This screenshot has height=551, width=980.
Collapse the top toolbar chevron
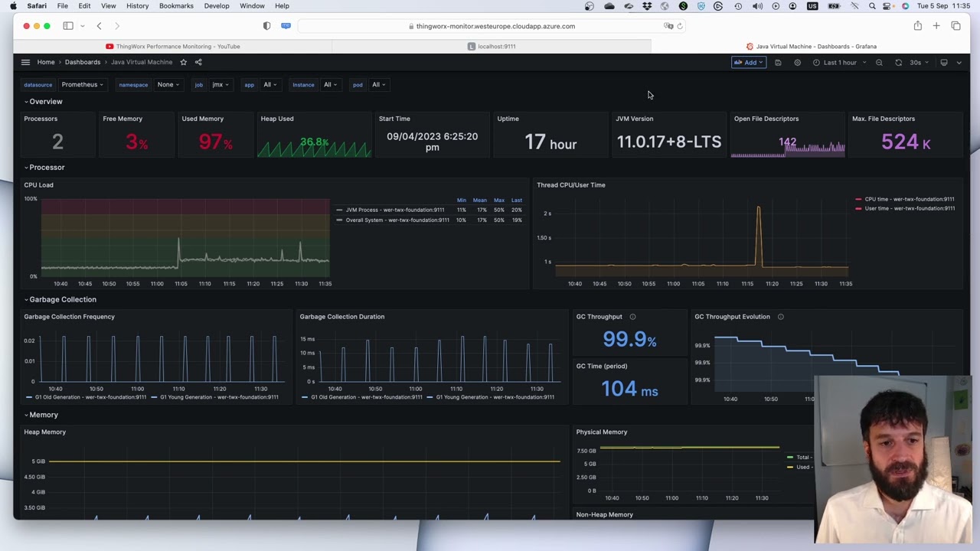pyautogui.click(x=959, y=63)
